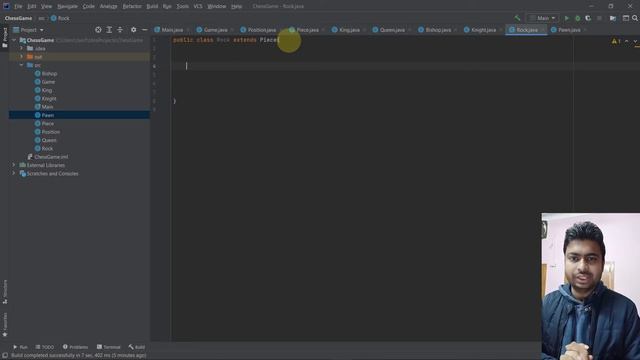Go to previous highlighted error arrow
This screenshot has width=640, height=360.
click(x=627, y=41)
